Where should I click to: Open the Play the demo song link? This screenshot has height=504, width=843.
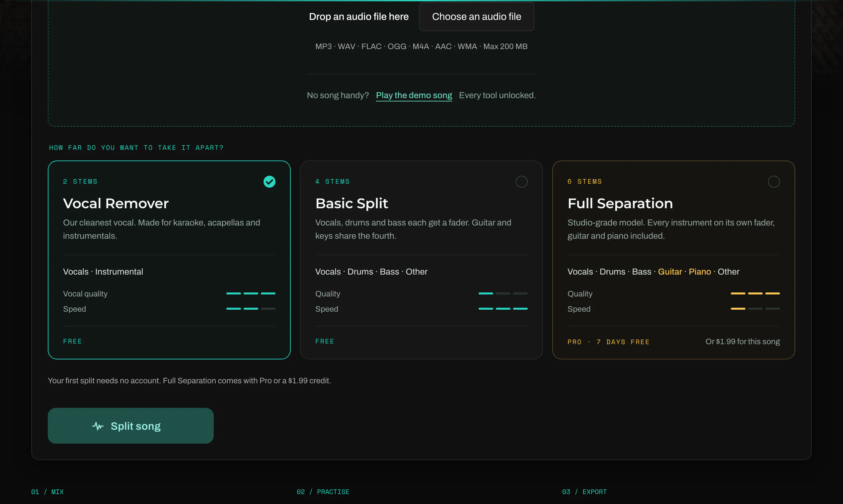point(414,95)
